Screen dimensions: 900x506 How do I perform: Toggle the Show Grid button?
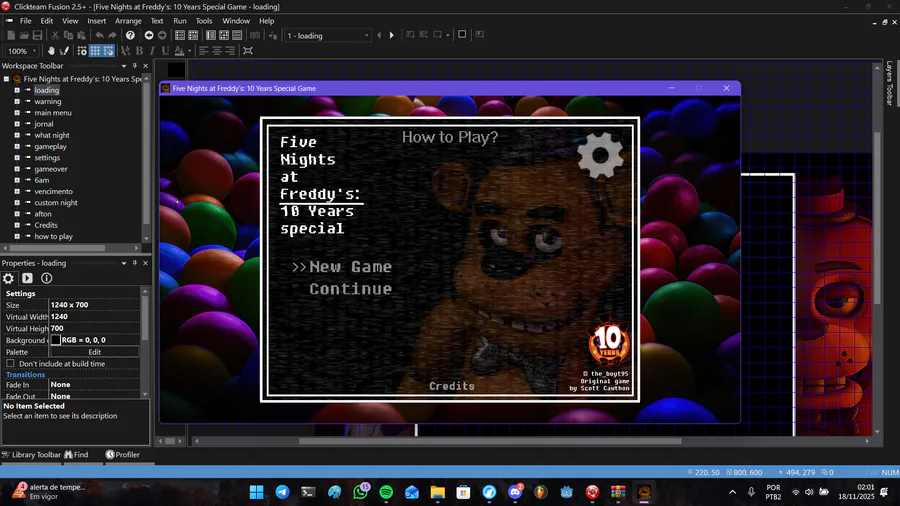pos(95,51)
